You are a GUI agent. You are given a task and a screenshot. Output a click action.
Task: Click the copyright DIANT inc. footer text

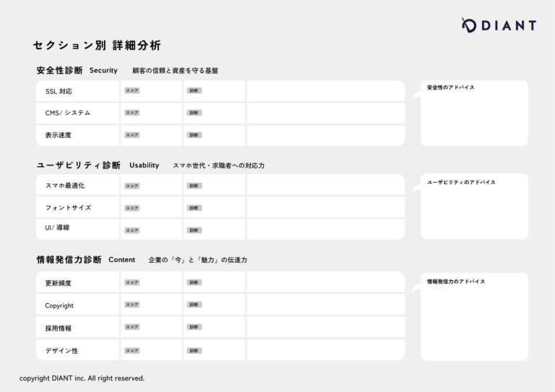point(82,378)
